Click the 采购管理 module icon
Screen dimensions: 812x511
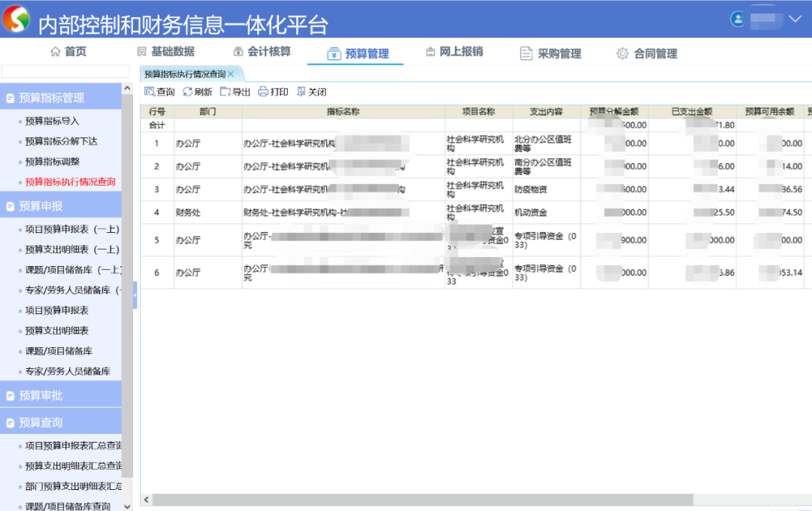(527, 52)
